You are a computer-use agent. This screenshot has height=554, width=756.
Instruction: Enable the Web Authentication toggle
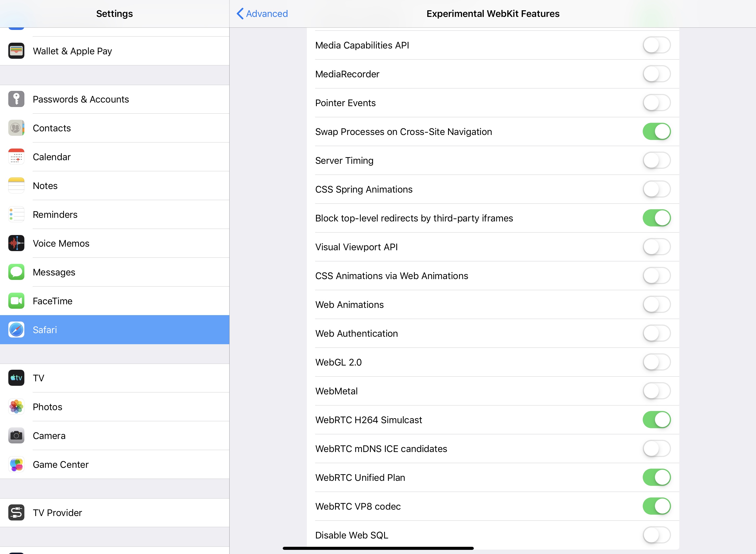click(x=656, y=333)
